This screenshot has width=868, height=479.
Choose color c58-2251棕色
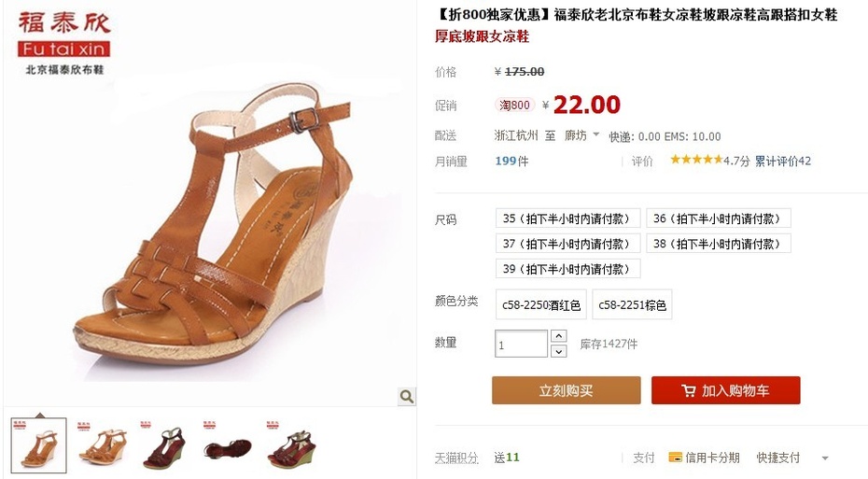coord(632,304)
